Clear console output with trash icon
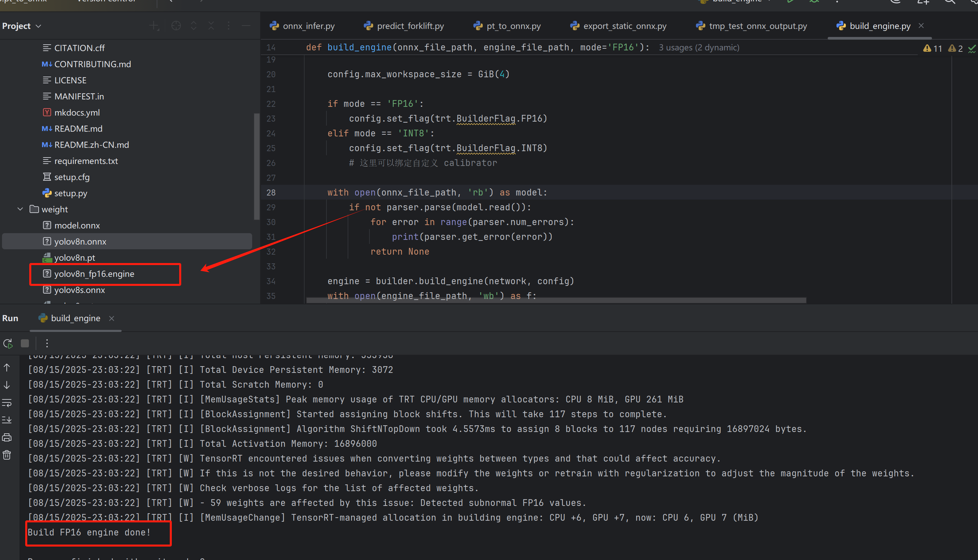The width and height of the screenshot is (978, 560). coord(7,456)
